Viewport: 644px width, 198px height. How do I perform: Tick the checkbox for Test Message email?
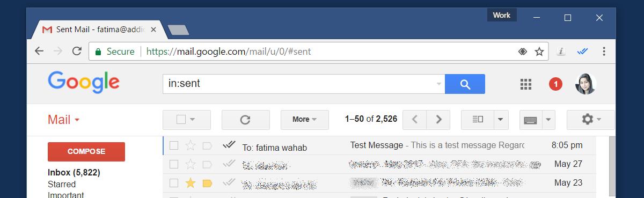tap(174, 145)
